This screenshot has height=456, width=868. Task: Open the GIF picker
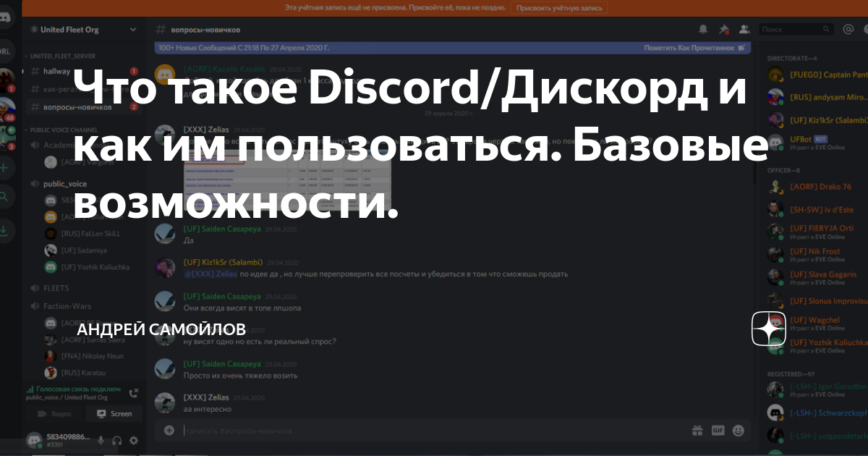click(718, 430)
